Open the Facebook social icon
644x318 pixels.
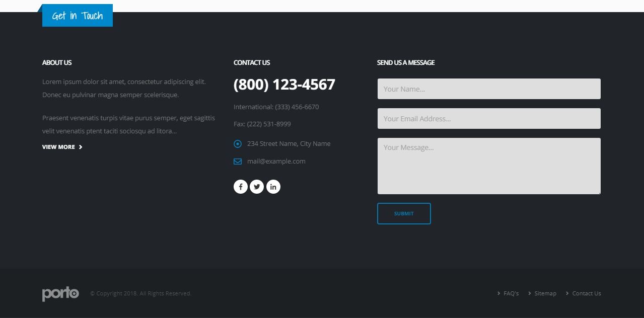pos(240,187)
